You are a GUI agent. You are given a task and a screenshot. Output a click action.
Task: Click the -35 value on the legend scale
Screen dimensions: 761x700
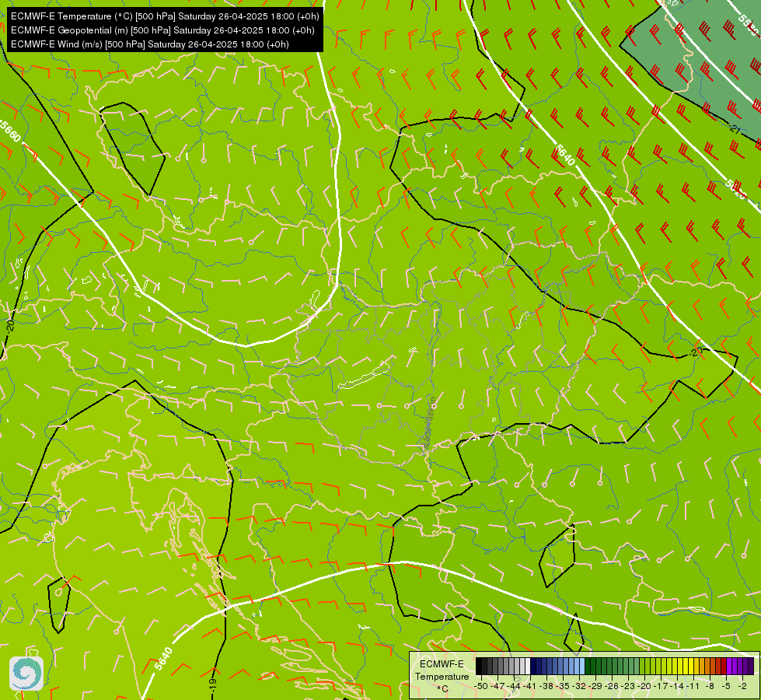563,686
